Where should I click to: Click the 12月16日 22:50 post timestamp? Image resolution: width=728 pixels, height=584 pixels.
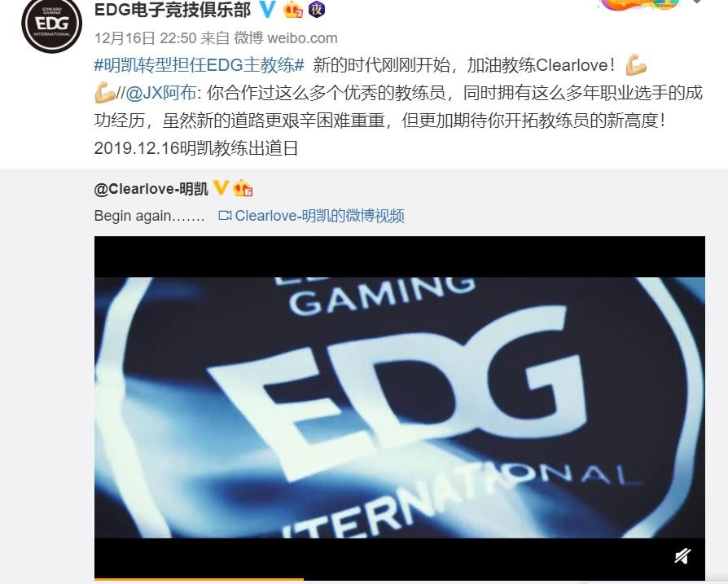[x=145, y=38]
